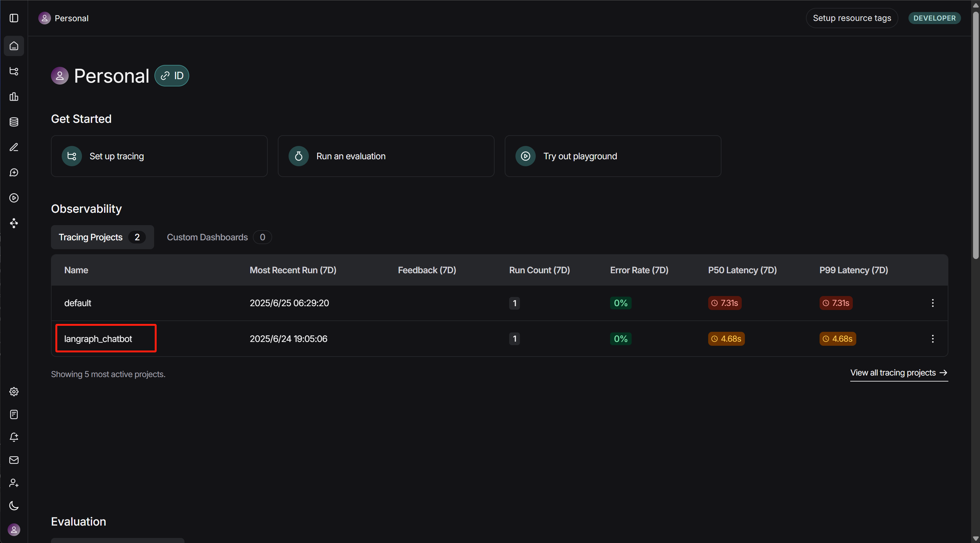Viewport: 980px width, 543px height.
Task: Click the invite user icon in sidebar
Action: 14,483
